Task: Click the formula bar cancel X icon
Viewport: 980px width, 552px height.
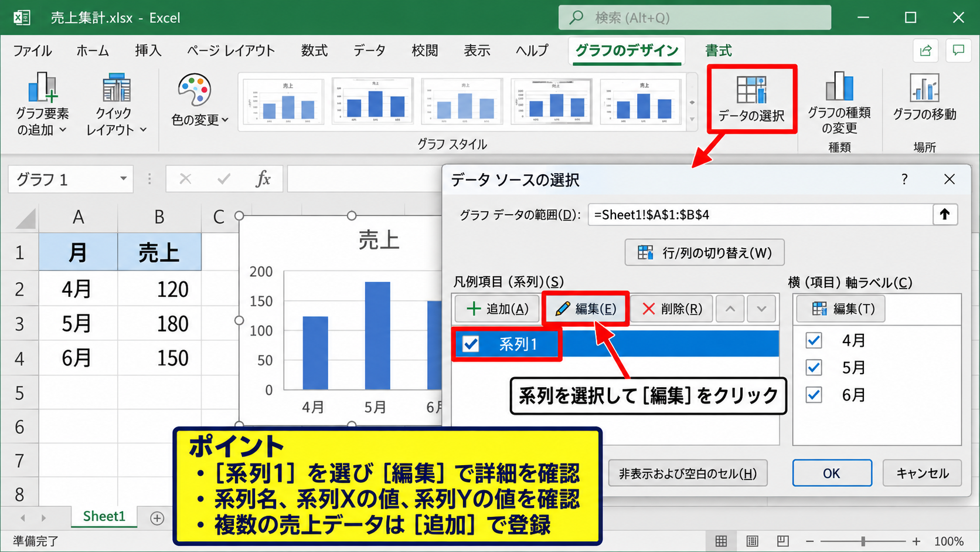Action: [185, 179]
